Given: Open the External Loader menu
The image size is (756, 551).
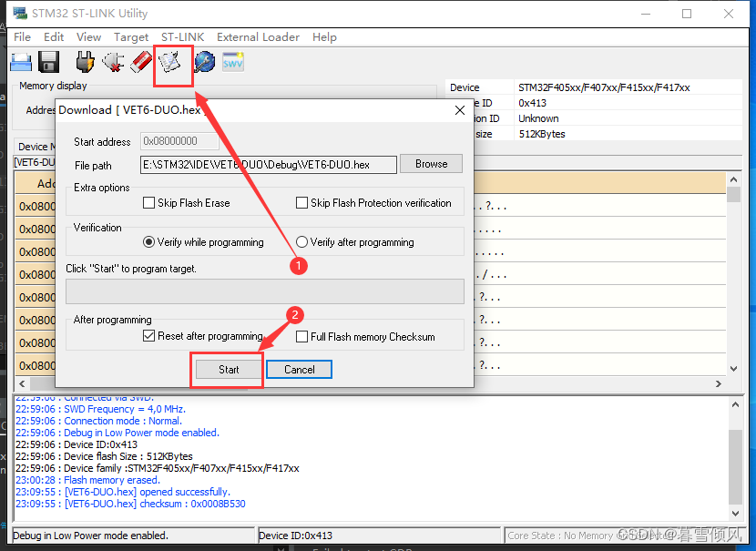Looking at the screenshot, I should [x=258, y=37].
